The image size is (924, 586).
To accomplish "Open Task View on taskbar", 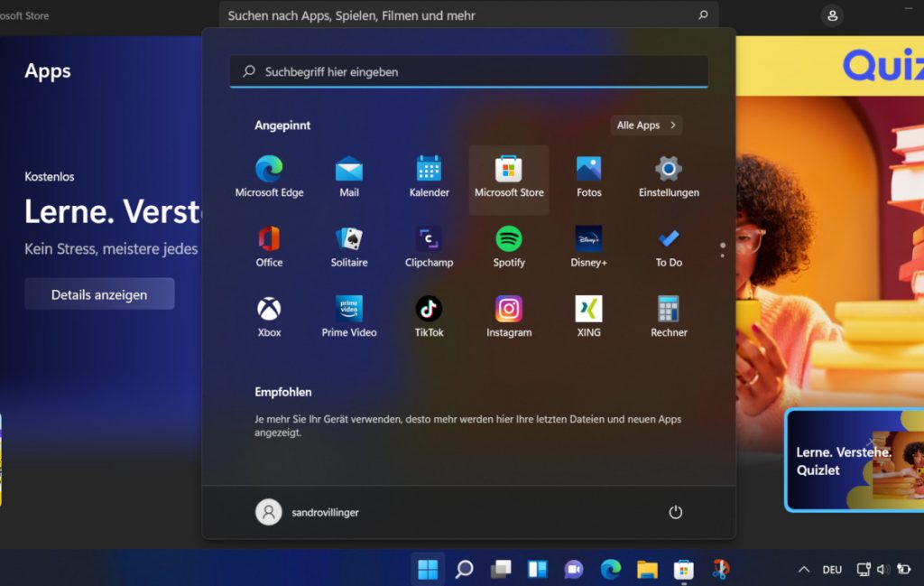I will (501, 569).
